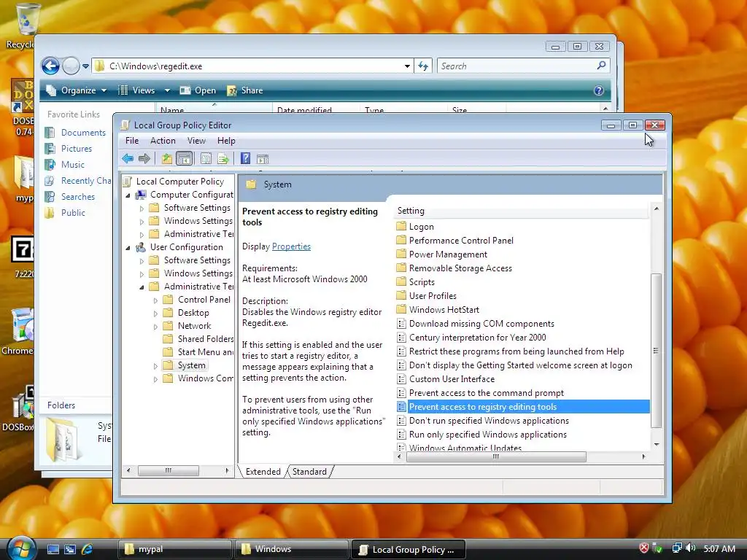Click the volume speaker tray icon
This screenshot has width=747, height=560.
(691, 548)
